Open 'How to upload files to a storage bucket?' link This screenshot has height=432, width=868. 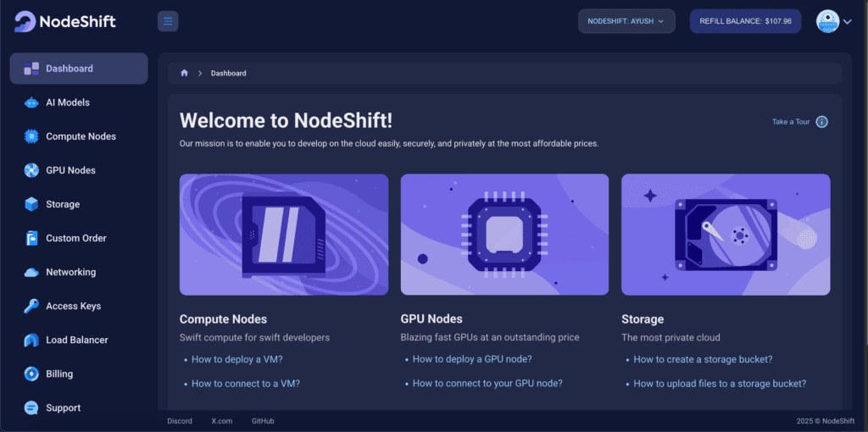pos(720,384)
